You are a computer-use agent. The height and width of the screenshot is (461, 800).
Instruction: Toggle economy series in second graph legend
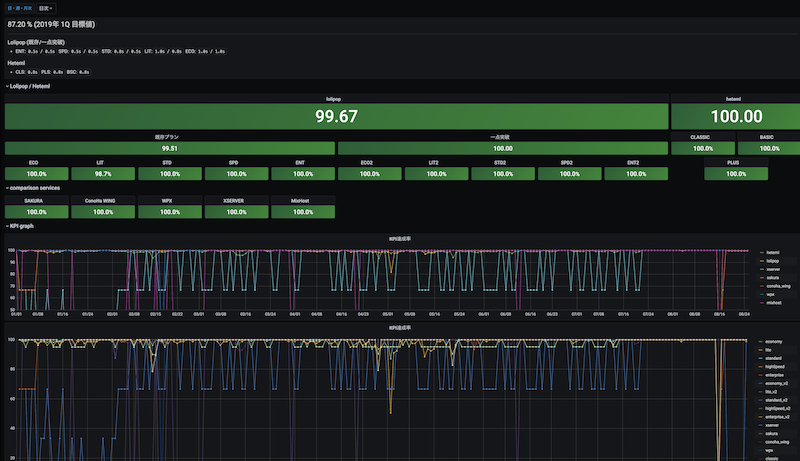click(773, 341)
